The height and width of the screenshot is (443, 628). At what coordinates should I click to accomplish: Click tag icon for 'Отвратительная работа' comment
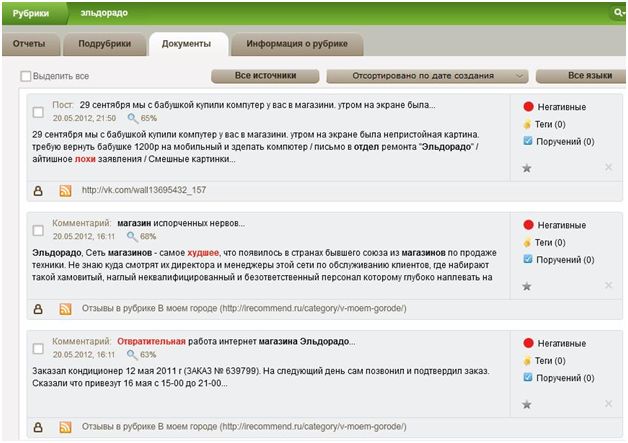coord(527,360)
